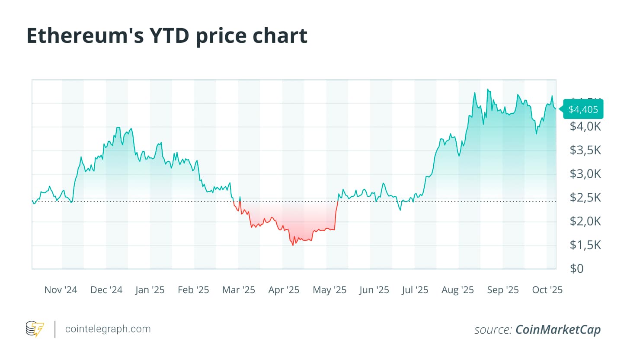Image resolution: width=627 pixels, height=364 pixels.
Task: Click the Jan '25 axis label
Action: point(150,290)
